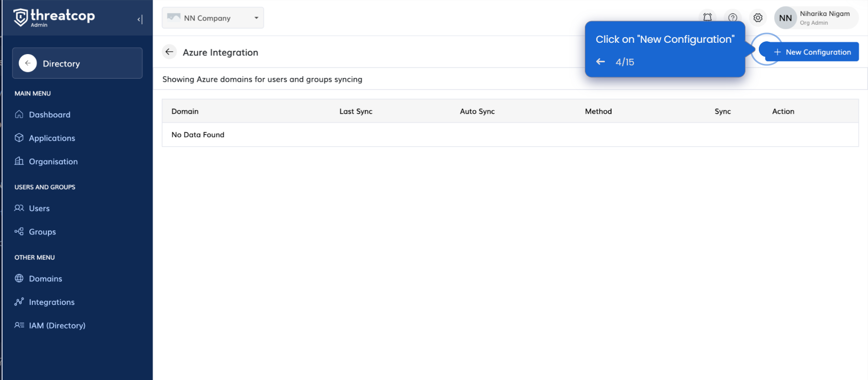This screenshot has width=868, height=380.
Task: Click the NN user avatar
Action: 785,18
